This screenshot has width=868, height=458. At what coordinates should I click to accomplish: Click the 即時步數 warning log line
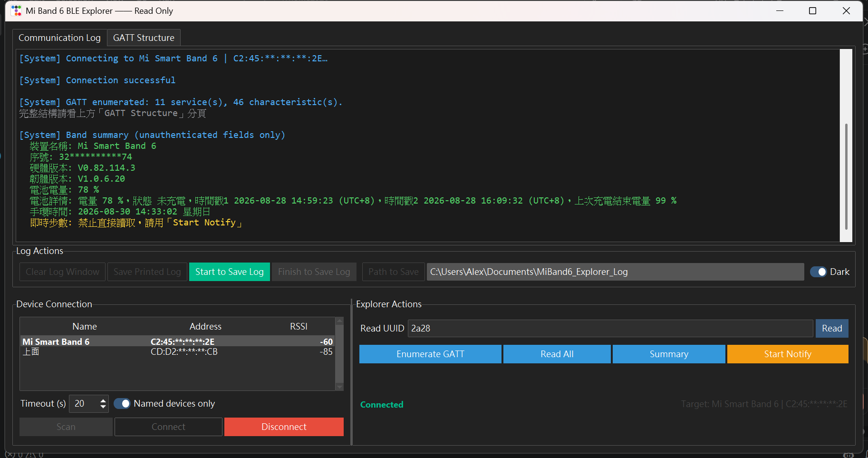[x=136, y=223]
